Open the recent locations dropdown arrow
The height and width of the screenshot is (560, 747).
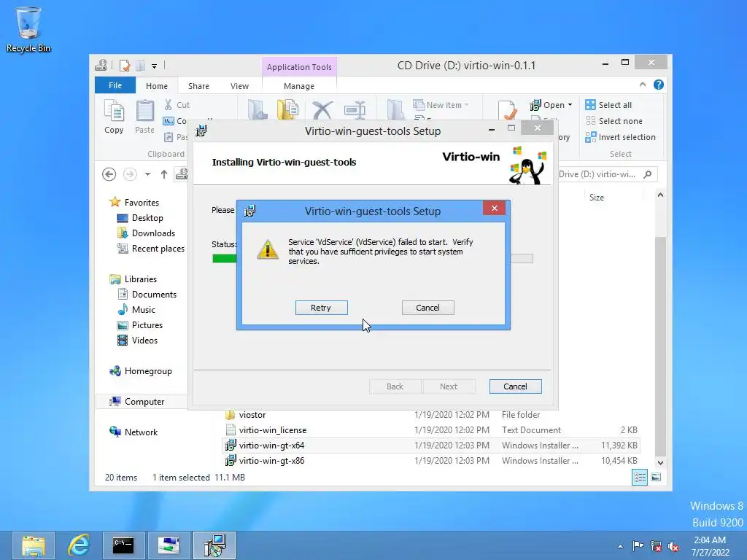click(147, 174)
